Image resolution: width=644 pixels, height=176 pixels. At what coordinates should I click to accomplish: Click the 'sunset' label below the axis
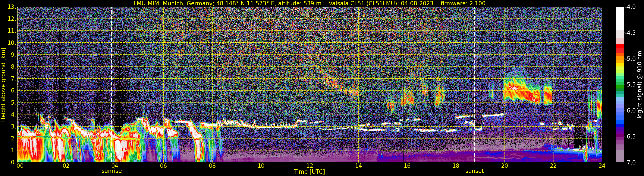click(474, 171)
